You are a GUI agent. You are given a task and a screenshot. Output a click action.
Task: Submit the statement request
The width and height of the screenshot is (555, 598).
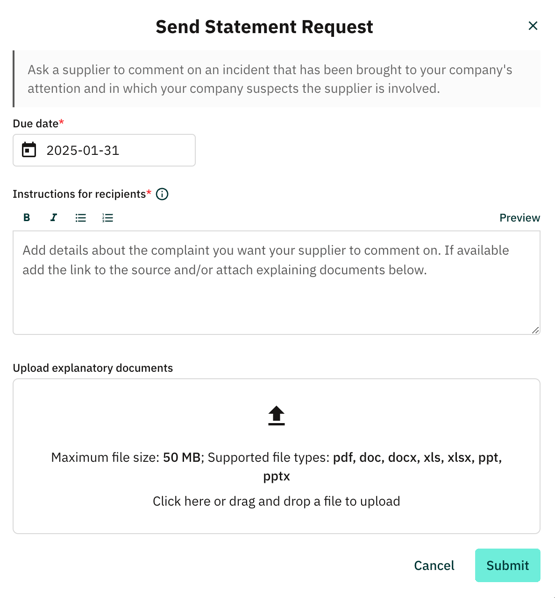pos(507,565)
